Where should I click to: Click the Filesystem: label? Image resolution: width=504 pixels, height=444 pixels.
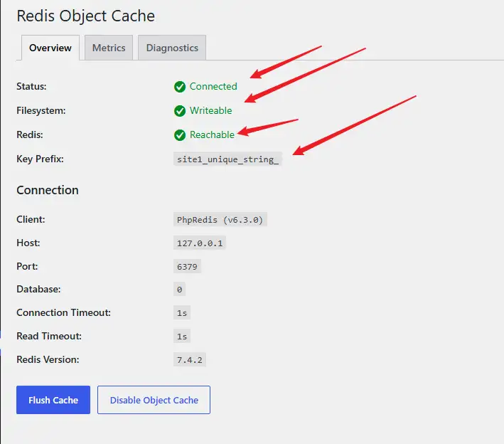[x=41, y=110]
